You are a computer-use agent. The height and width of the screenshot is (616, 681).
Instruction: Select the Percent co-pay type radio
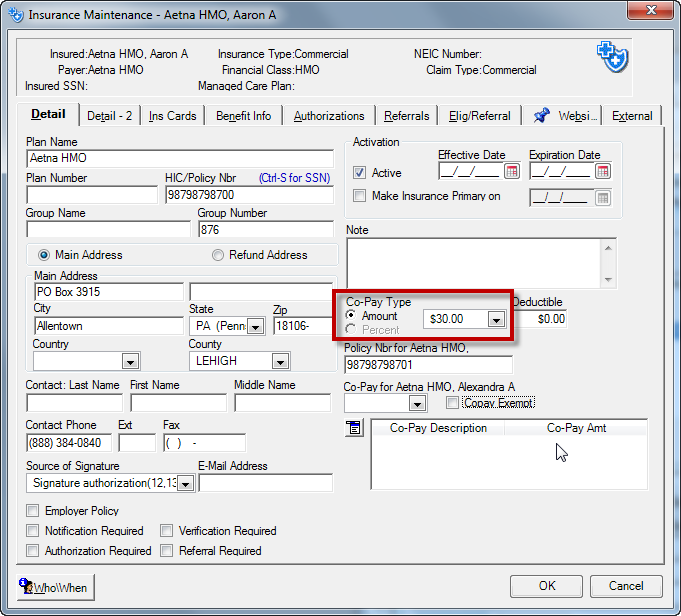coord(351,329)
